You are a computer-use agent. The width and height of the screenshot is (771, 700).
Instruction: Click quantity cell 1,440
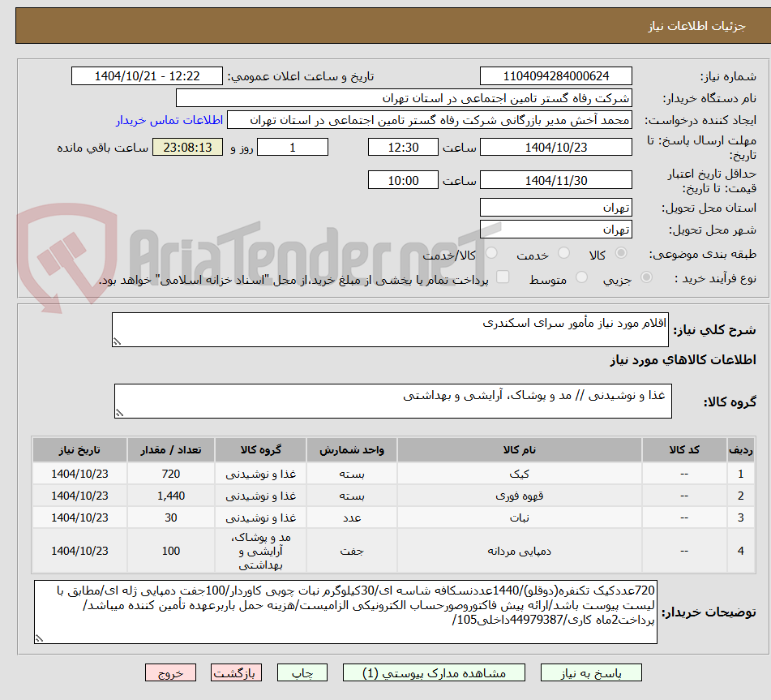click(171, 496)
